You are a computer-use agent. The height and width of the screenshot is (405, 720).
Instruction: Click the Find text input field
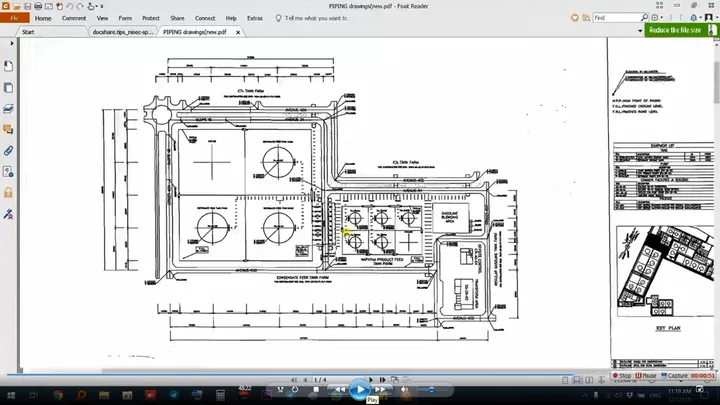click(x=617, y=17)
